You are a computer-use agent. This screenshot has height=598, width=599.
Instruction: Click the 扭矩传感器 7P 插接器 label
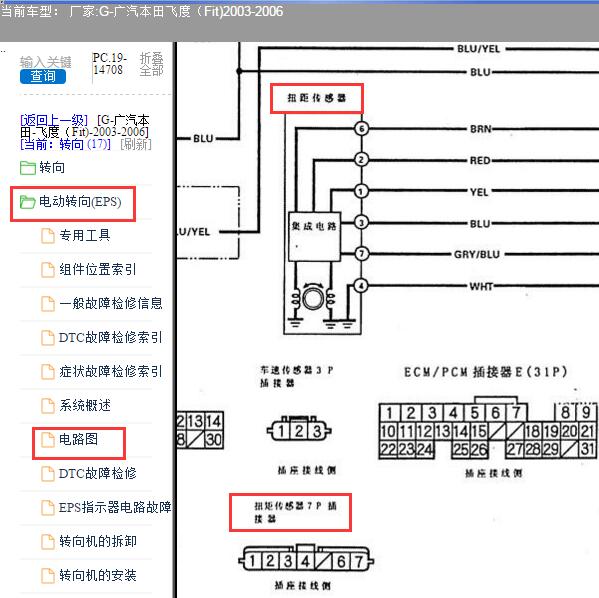[295, 512]
